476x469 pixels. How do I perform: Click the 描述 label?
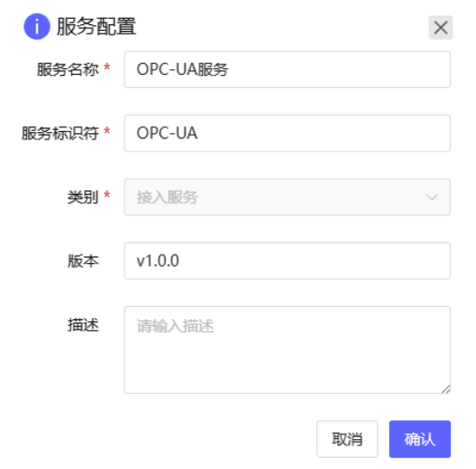(x=83, y=325)
